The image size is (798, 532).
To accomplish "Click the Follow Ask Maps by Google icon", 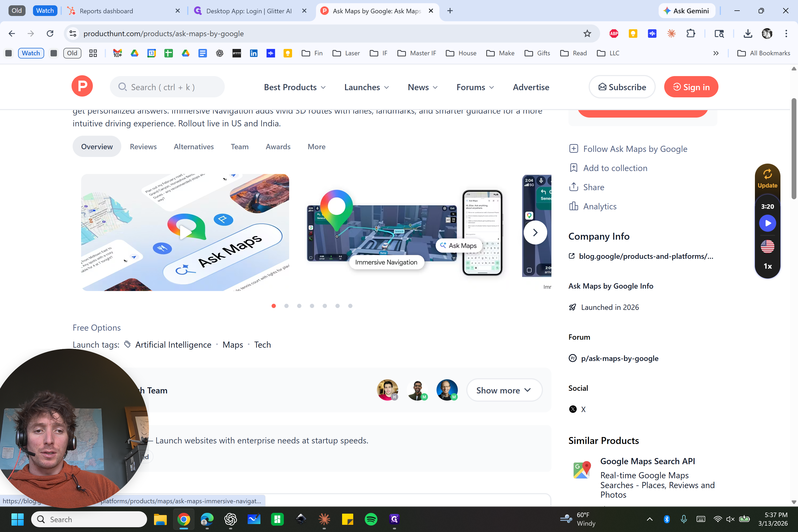I will (573, 149).
